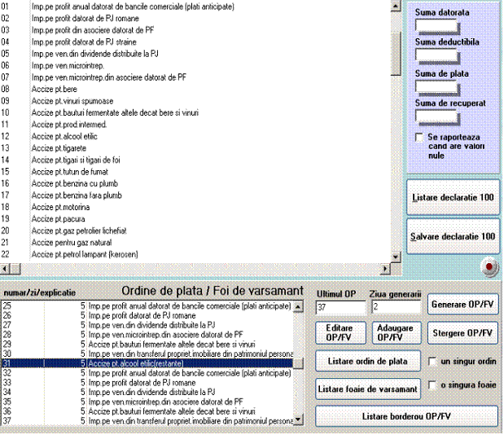Tick 'Se raporteaza cand are valori nule' checkbox
The image size is (504, 435).
point(419,137)
